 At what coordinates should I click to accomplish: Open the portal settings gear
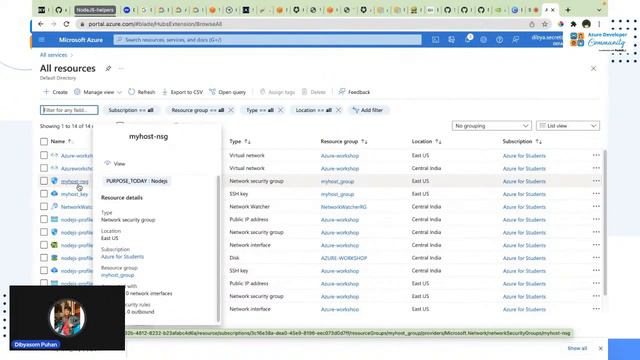[x=483, y=40]
